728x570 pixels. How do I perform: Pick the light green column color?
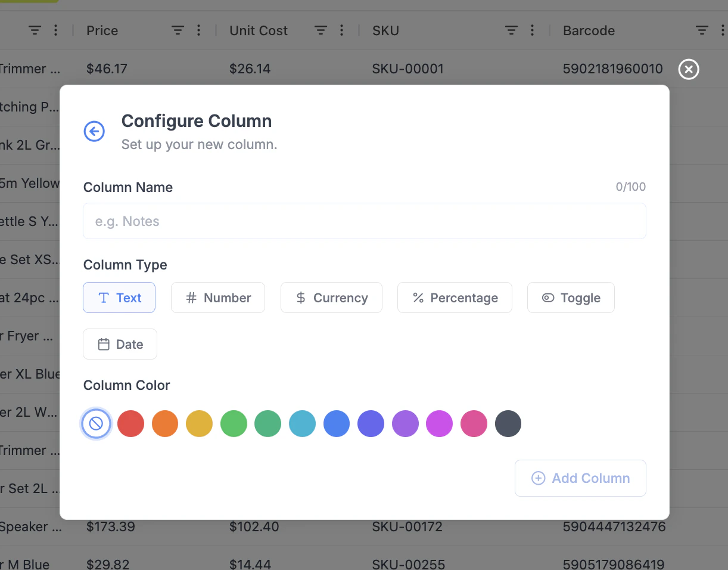234,424
